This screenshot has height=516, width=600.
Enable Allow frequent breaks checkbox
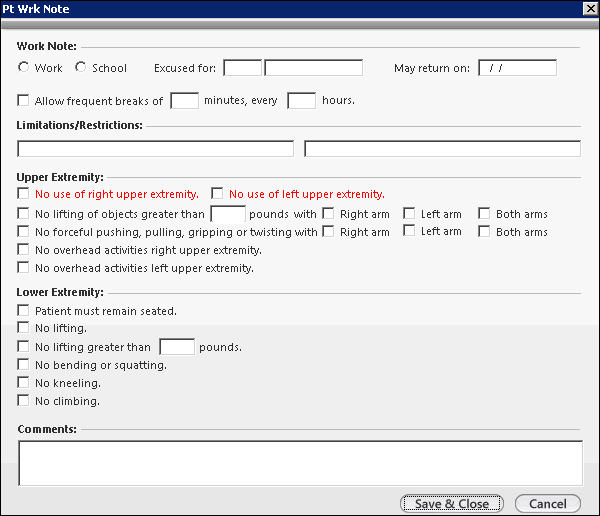point(23,100)
